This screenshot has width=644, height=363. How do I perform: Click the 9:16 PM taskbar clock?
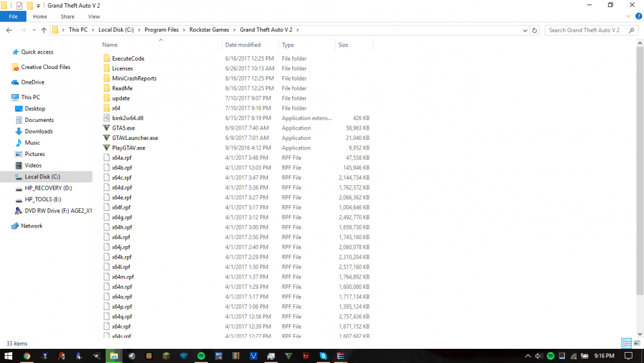click(x=604, y=356)
